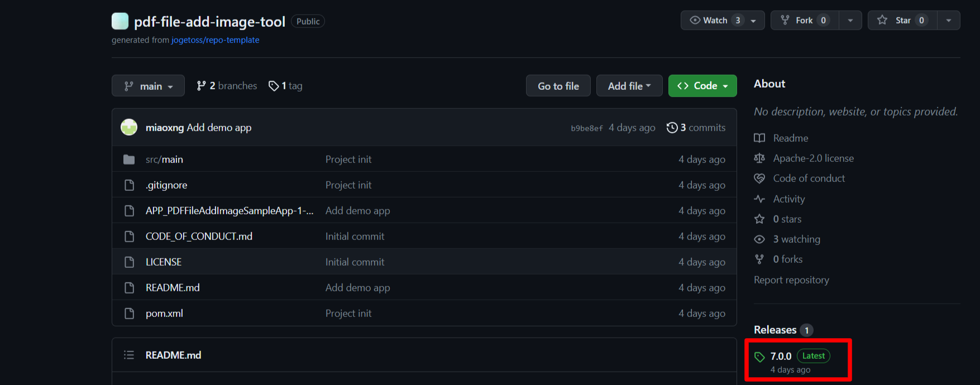Click the star icon beside 0 stars

click(759, 219)
